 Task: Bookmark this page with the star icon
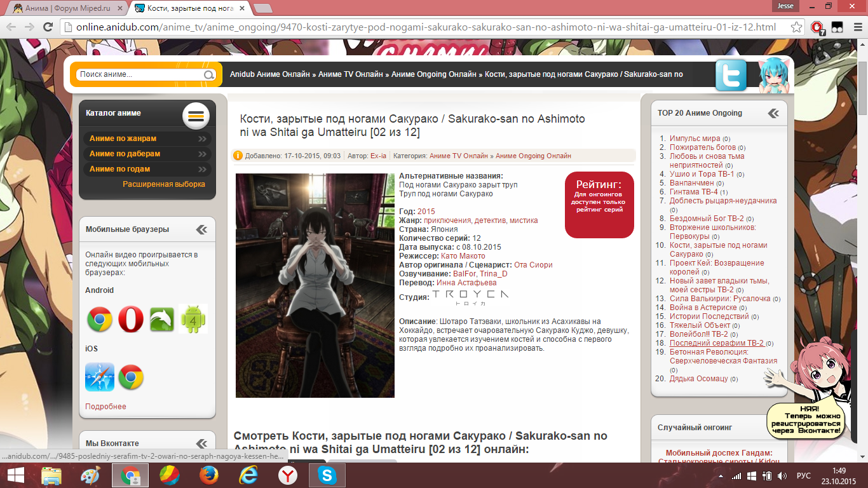(x=796, y=27)
